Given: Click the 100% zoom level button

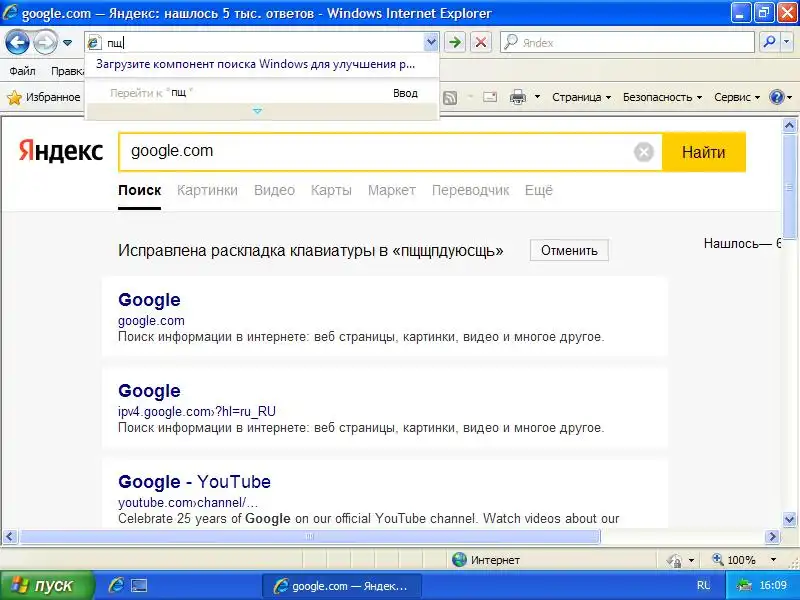Looking at the screenshot, I should (x=734, y=560).
